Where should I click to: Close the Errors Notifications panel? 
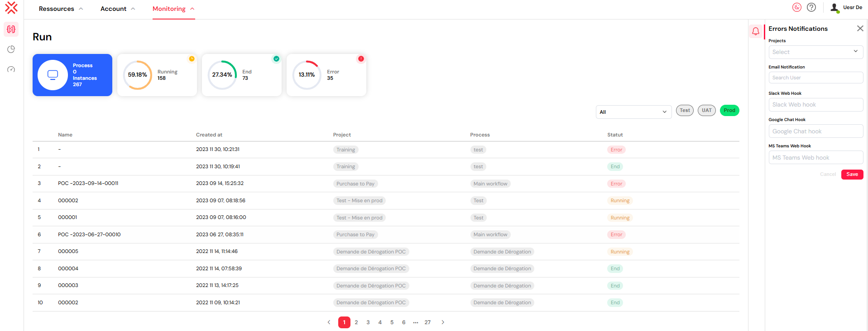point(860,28)
